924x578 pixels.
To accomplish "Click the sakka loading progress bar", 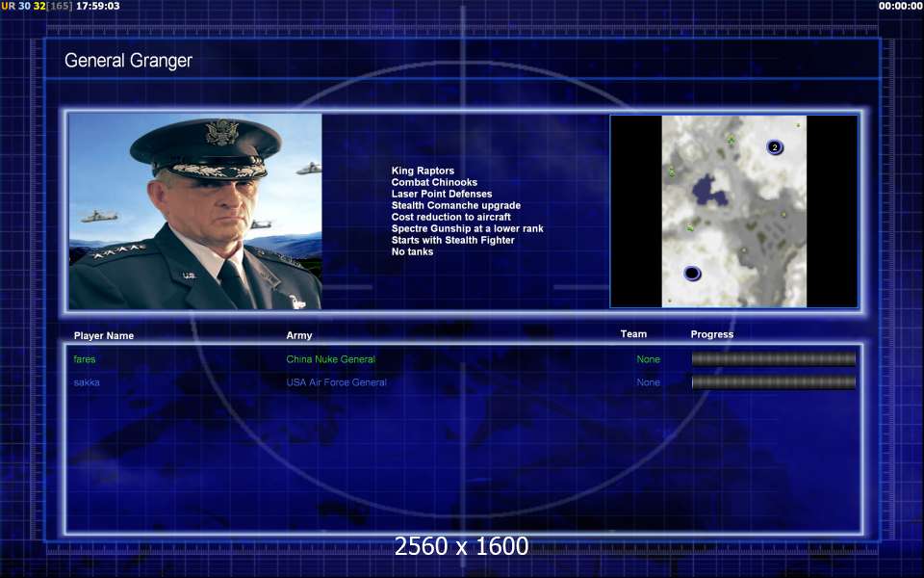I will (773, 382).
